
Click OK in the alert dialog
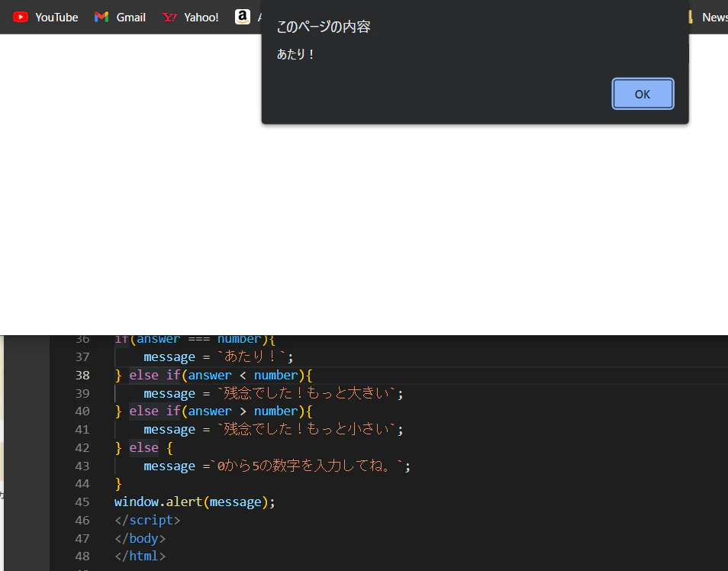(x=643, y=94)
